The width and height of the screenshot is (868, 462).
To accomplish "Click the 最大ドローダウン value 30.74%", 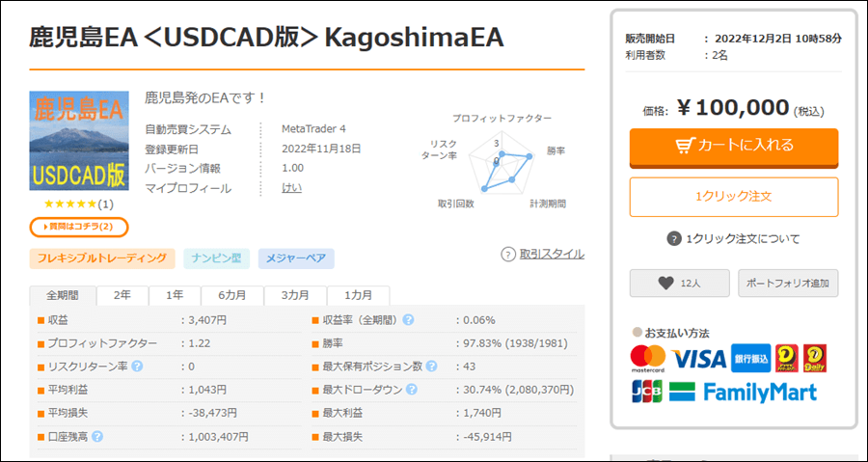I will tap(519, 390).
